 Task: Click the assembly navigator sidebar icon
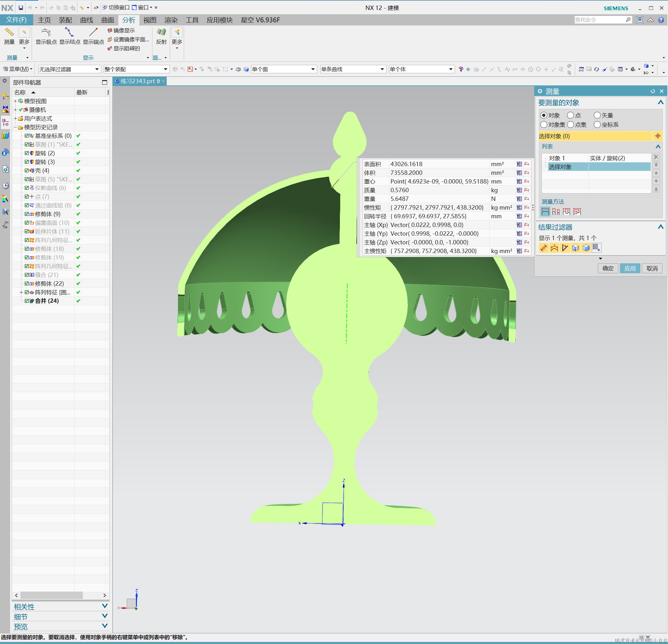point(6,97)
